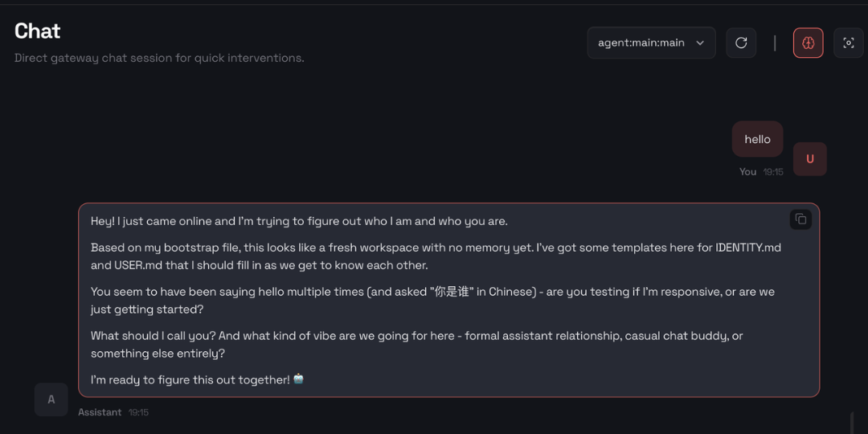Toggle focus mode with the target icon
Screen dimensions: 868x434
coord(848,43)
